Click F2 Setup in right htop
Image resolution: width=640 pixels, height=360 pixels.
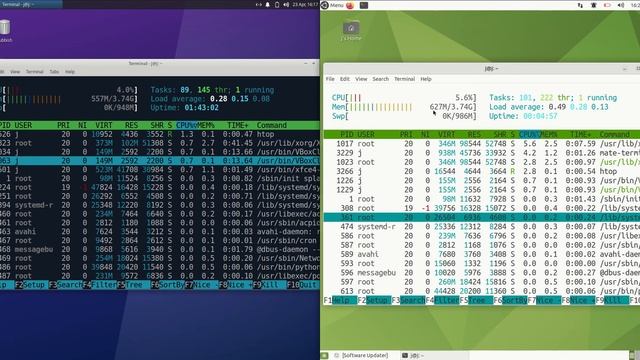374,300
